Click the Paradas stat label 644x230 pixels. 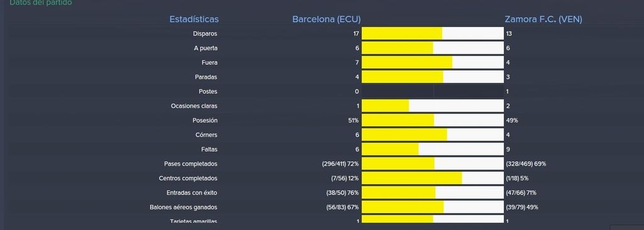coord(206,77)
